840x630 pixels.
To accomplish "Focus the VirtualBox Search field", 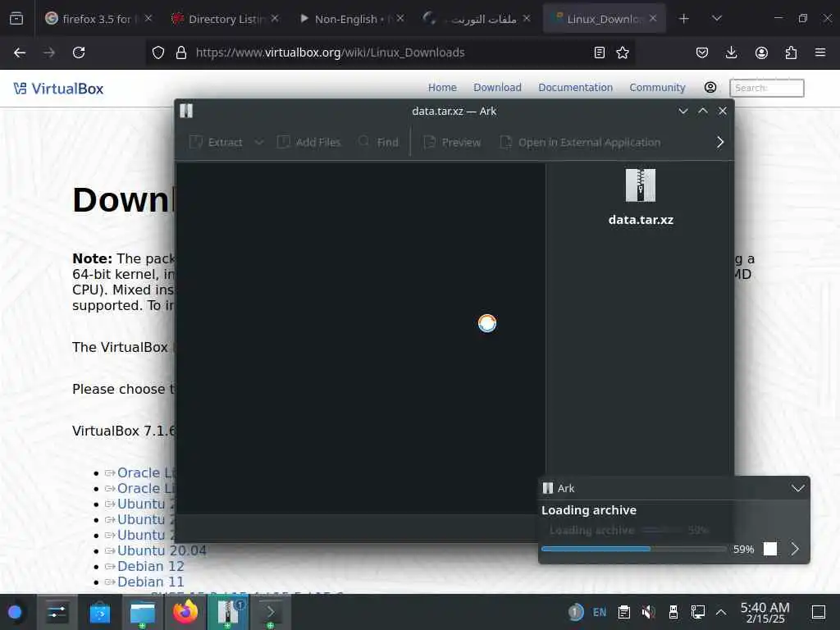I will (x=767, y=88).
